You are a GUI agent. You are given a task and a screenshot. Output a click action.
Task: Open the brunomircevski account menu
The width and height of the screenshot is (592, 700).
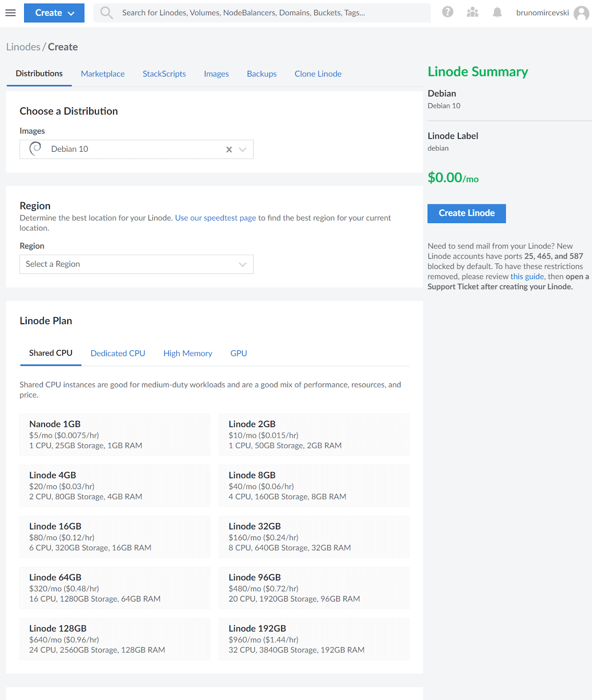tap(543, 13)
